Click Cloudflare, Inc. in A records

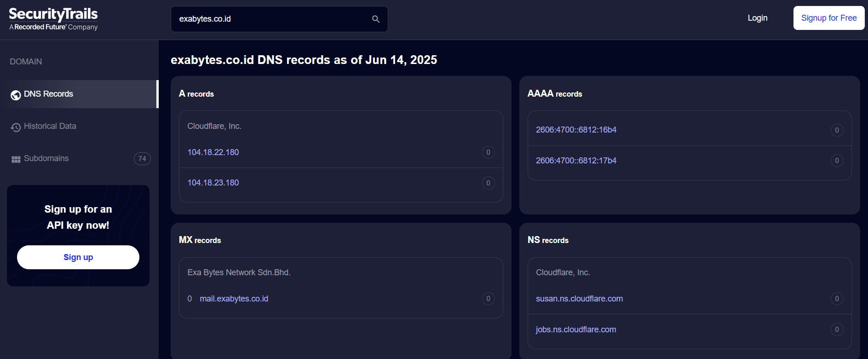(214, 126)
